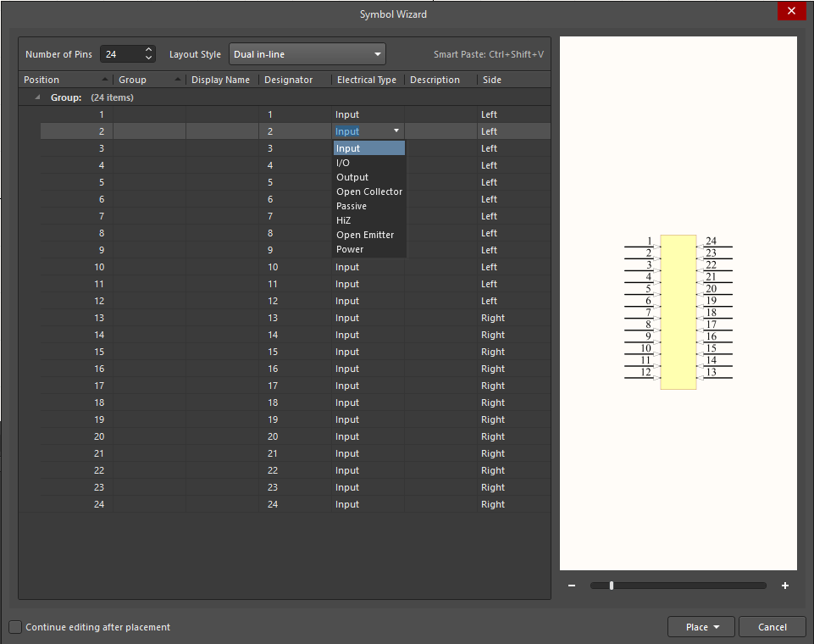Click the Designator cell of pin 21
This screenshot has width=814, height=644.
[296, 453]
